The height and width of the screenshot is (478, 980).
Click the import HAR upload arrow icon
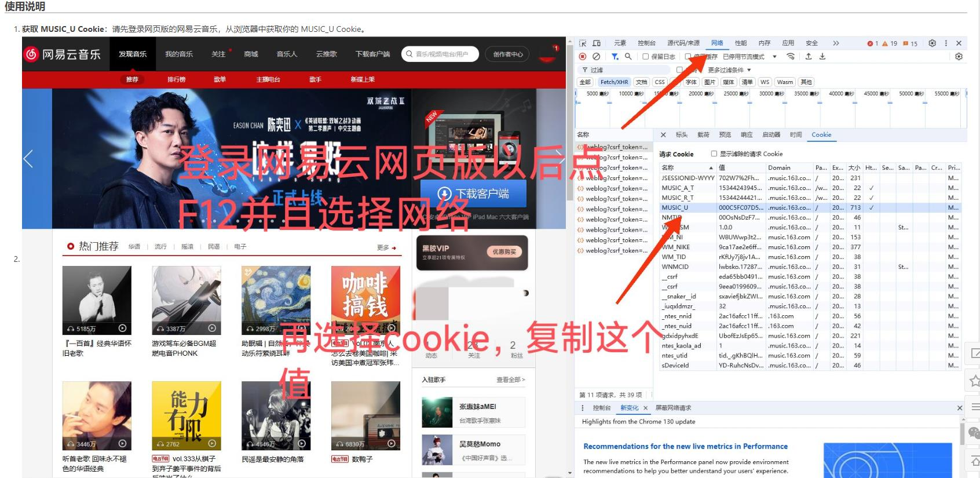809,56
